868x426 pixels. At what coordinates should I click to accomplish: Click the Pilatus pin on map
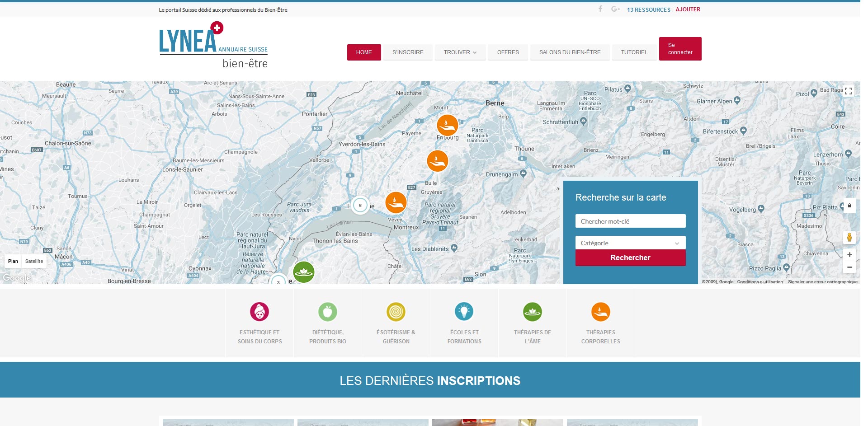[x=627, y=89]
